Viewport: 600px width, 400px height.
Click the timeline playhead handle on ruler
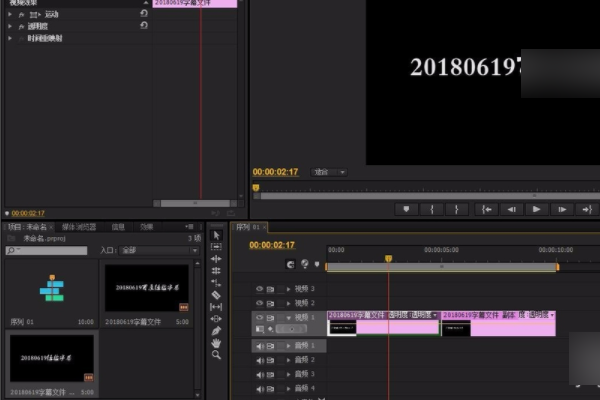pyautogui.click(x=388, y=259)
